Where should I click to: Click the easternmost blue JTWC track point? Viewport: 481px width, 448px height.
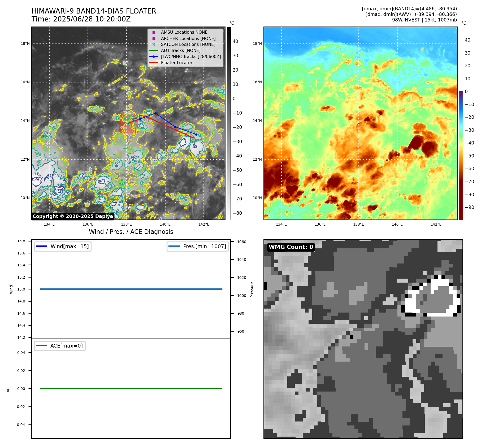click(196, 134)
